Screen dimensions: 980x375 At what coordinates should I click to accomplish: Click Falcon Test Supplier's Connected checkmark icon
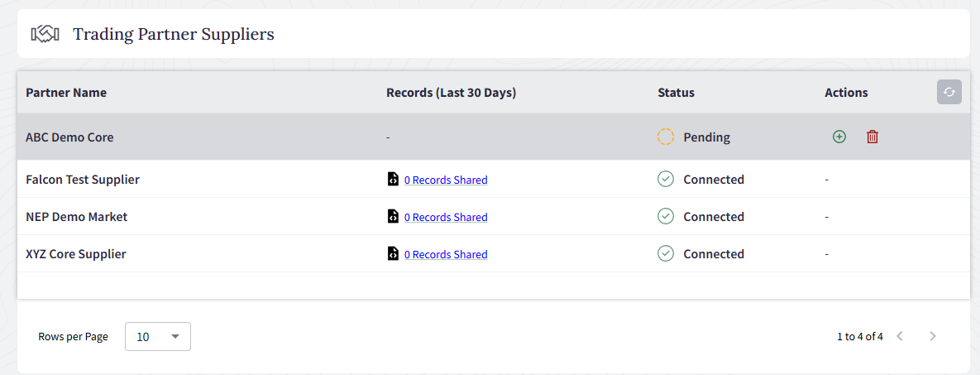[666, 179]
